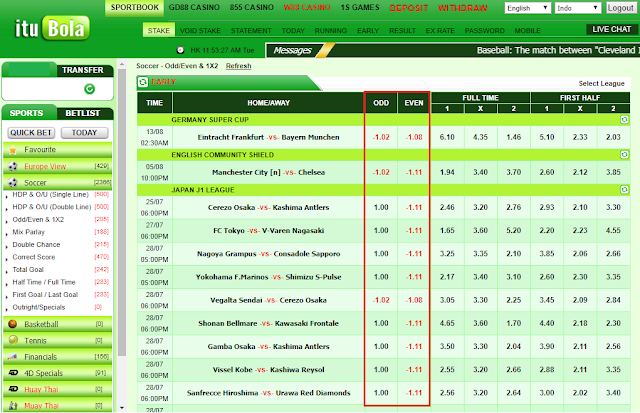Open the PASSWORD menu item

(x=484, y=31)
